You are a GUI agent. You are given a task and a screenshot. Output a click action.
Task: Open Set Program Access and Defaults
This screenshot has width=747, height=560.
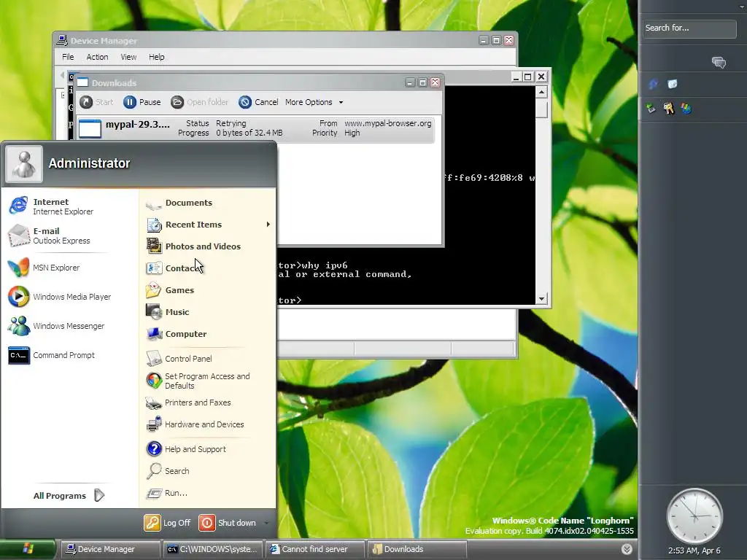pyautogui.click(x=198, y=381)
